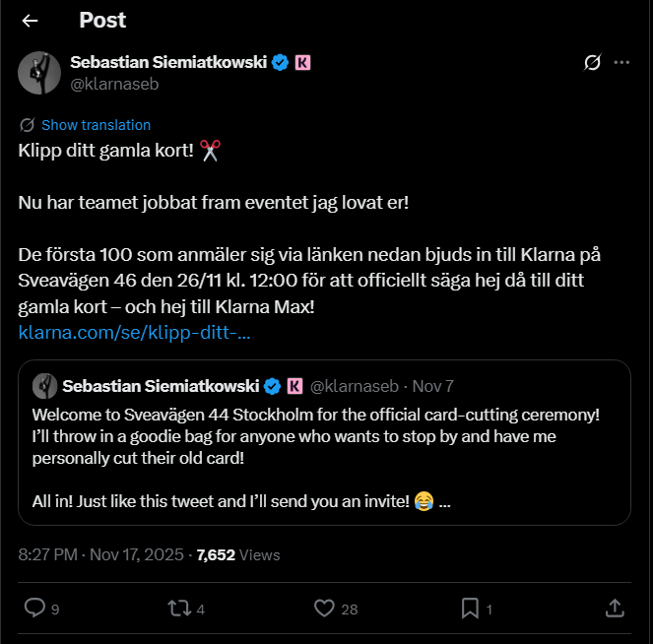Click the translation icon beside Show translation
This screenshot has width=653, height=644.
pos(27,125)
